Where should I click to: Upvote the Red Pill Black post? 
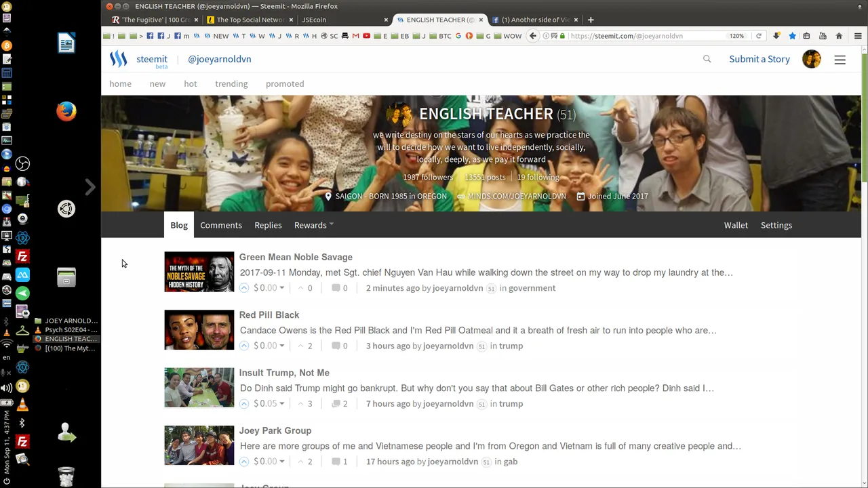click(244, 346)
